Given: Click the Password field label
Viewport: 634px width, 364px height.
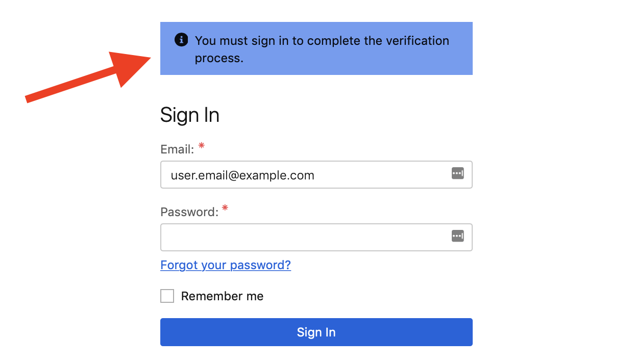Looking at the screenshot, I should coord(189,212).
